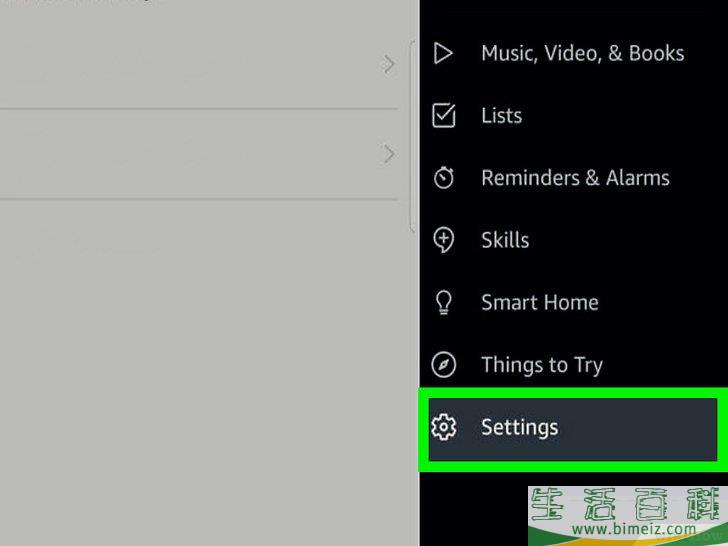Select the Lists text label
The width and height of the screenshot is (728, 546).
501,115
